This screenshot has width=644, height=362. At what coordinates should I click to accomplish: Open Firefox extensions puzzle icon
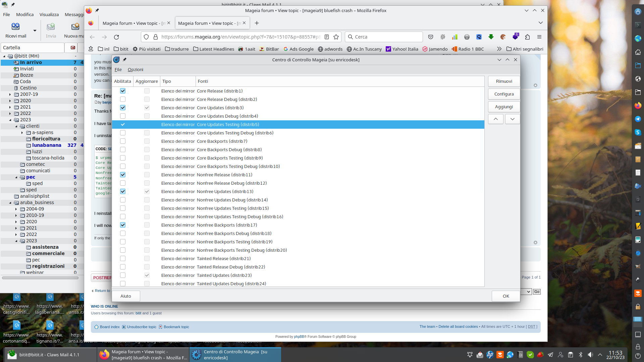coord(527,37)
